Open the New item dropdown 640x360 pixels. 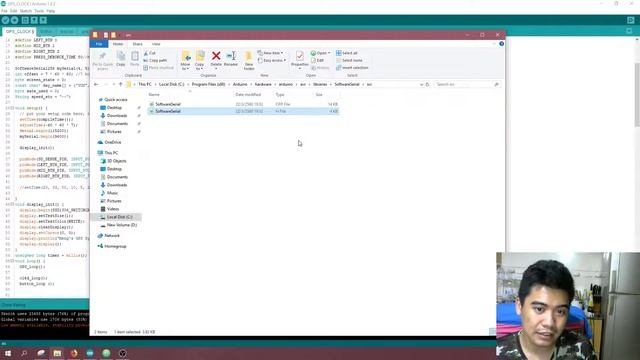click(271, 53)
